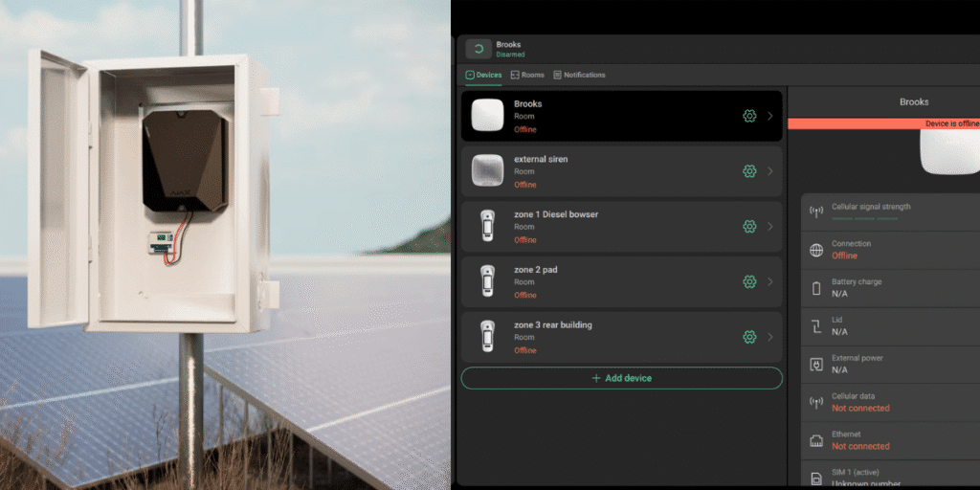980x490 pixels.
Task: Expand Brooks hub details chevron
Action: pyautogui.click(x=770, y=116)
